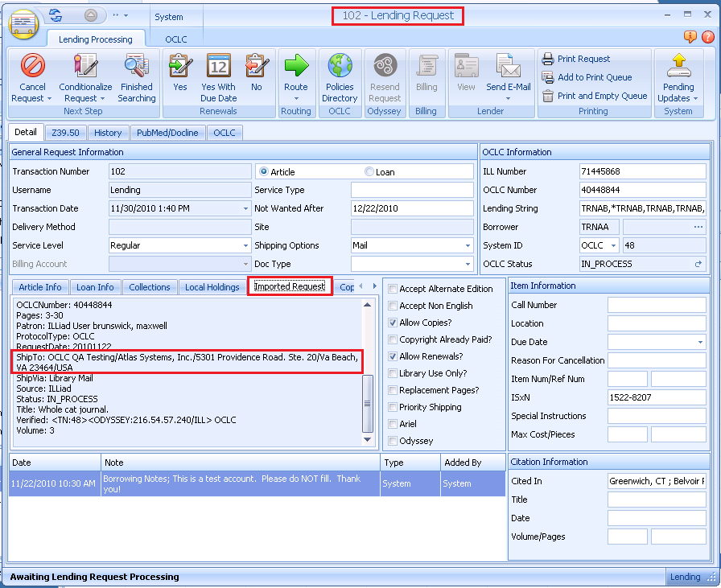Uncheck the Allow Renewals checkbox
The width and height of the screenshot is (721, 588).
pos(393,356)
